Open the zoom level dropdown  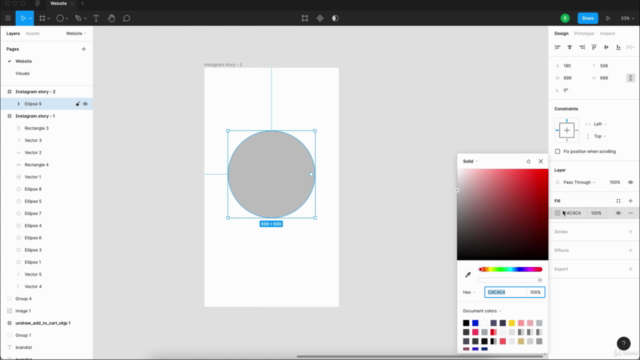(627, 18)
